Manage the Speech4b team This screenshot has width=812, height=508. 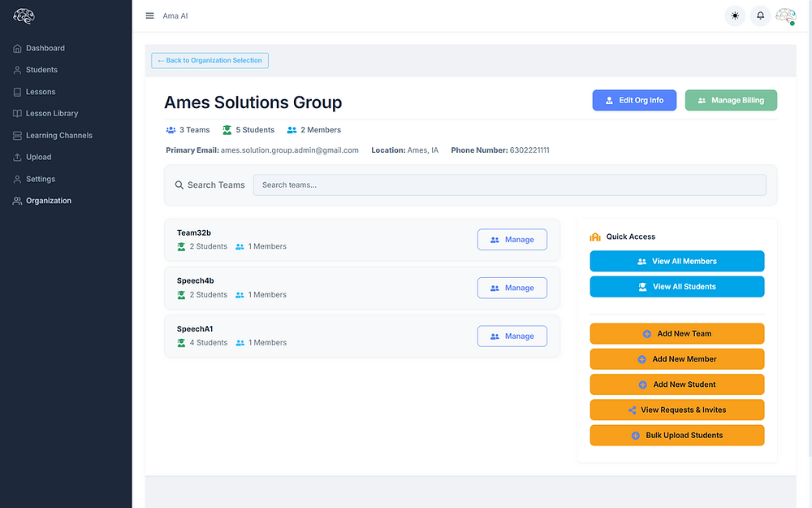coord(512,288)
